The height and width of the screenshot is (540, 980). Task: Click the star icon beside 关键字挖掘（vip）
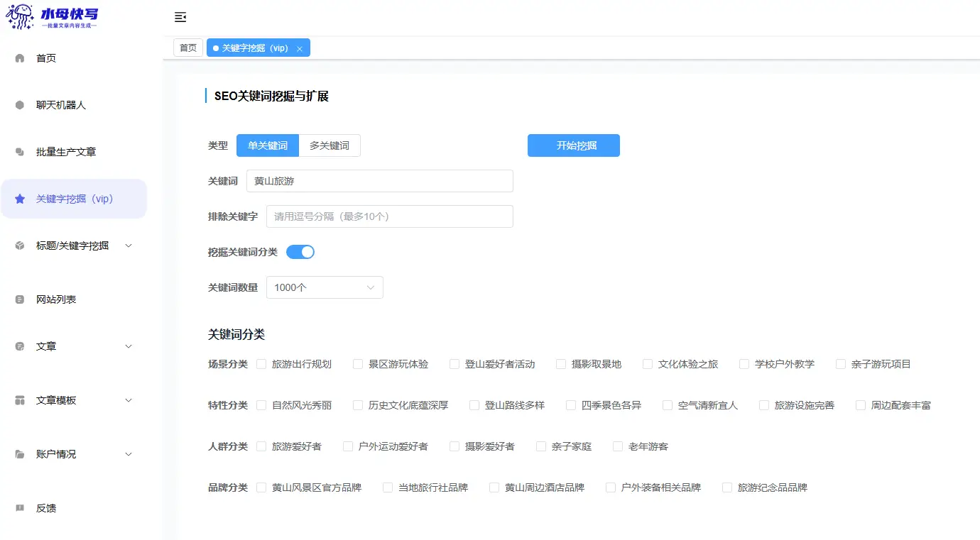coord(19,199)
